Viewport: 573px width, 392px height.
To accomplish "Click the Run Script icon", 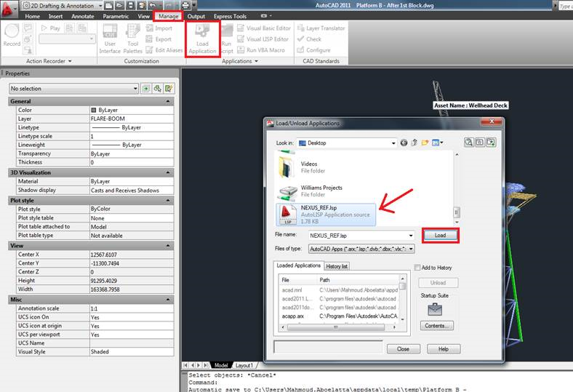I will (x=227, y=39).
